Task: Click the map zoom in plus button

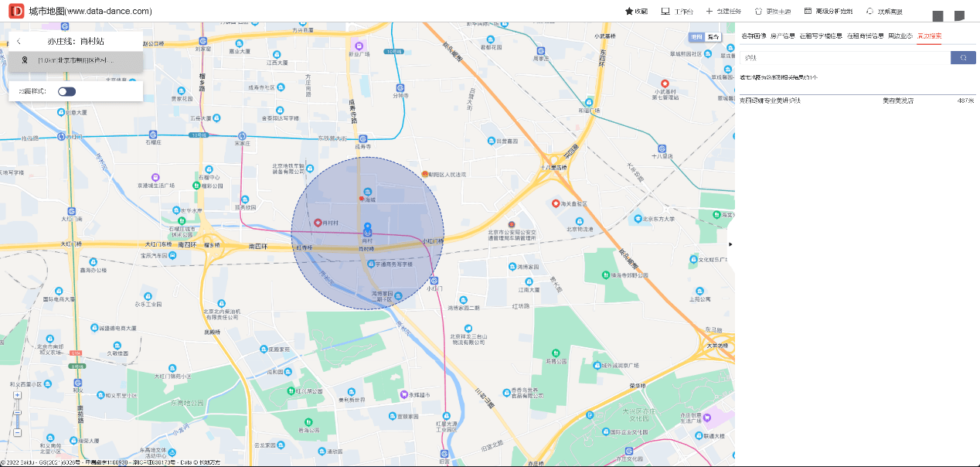Action: (x=16, y=394)
